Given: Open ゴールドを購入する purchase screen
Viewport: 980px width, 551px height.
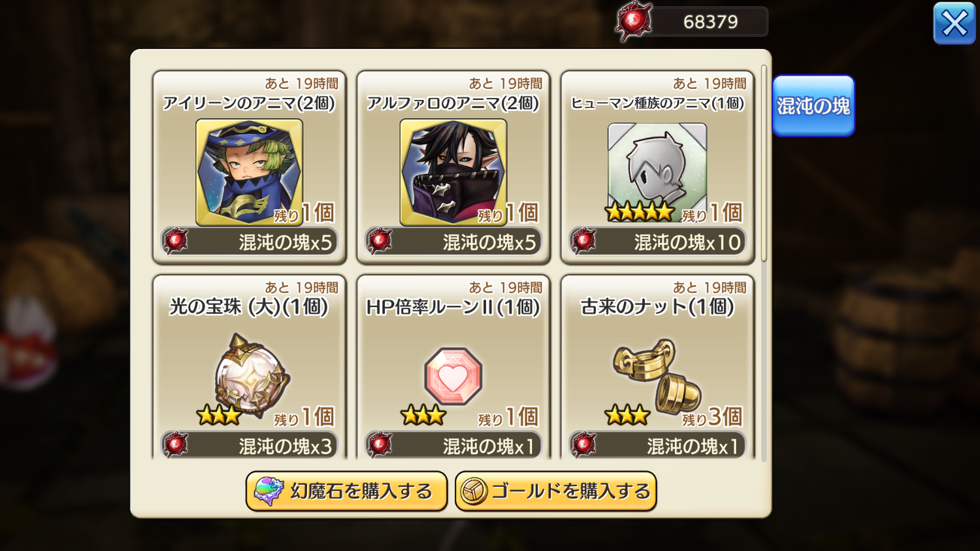Looking at the screenshot, I should pyautogui.click(x=556, y=492).
